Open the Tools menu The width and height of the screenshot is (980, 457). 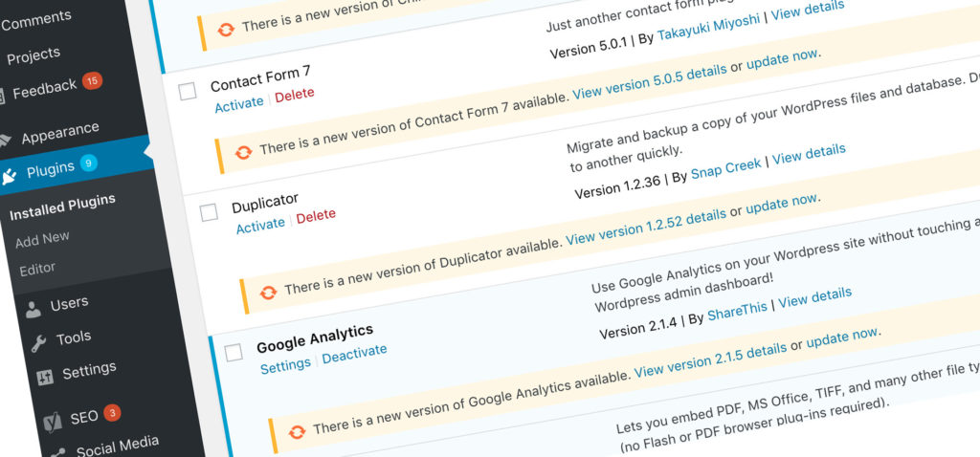coord(74,338)
